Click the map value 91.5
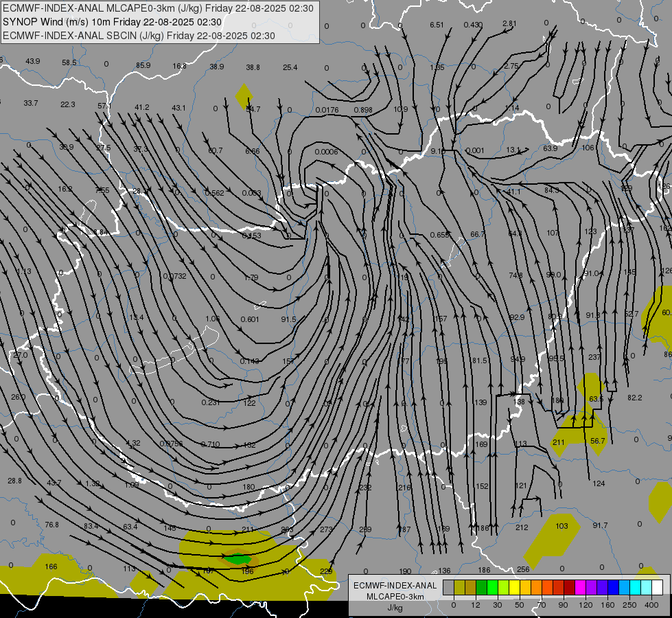This screenshot has width=672, height=618. pos(288,319)
